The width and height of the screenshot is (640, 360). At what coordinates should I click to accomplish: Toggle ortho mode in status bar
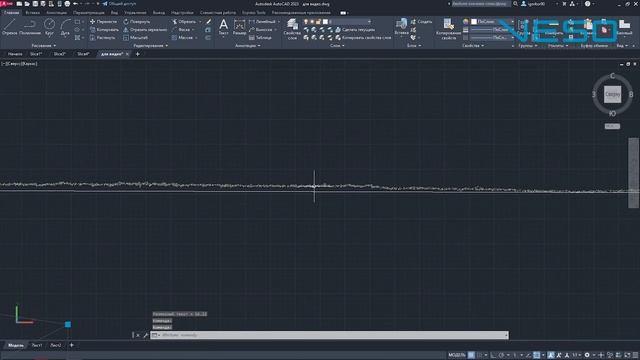click(493, 355)
